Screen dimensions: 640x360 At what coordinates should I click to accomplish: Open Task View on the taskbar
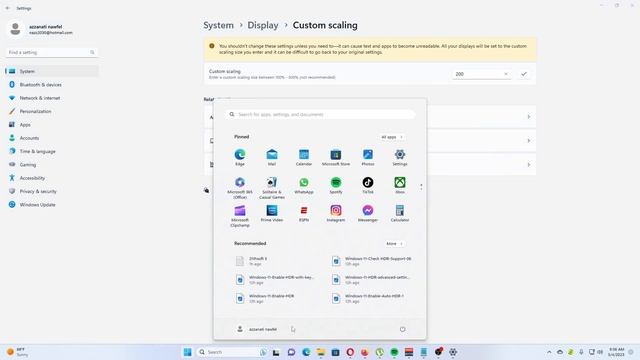pos(276,352)
